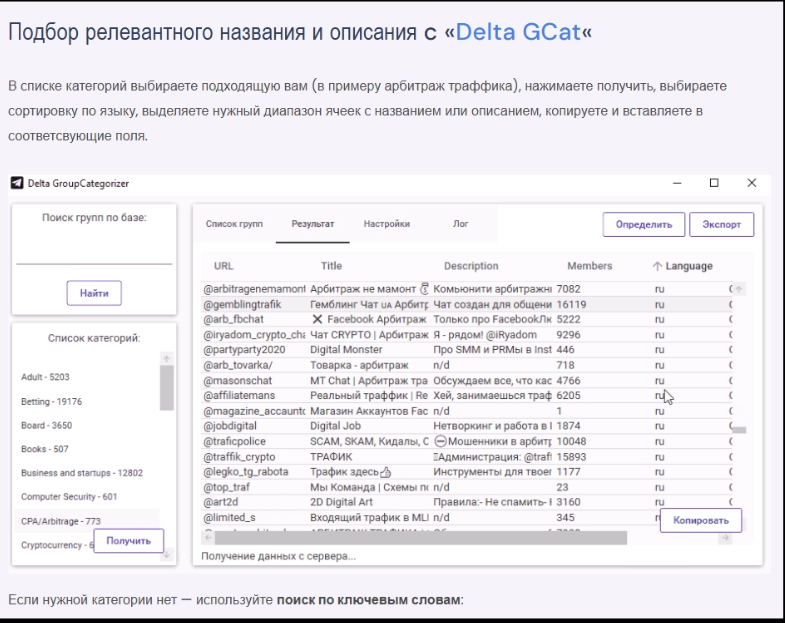Screen dimensions: 785x623
Task: Focus the group search input field
Action: [94, 254]
